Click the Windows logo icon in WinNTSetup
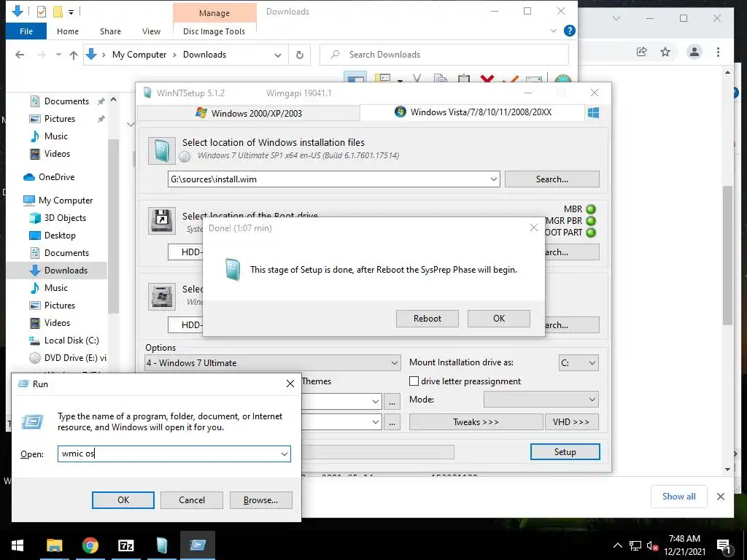 (x=593, y=113)
